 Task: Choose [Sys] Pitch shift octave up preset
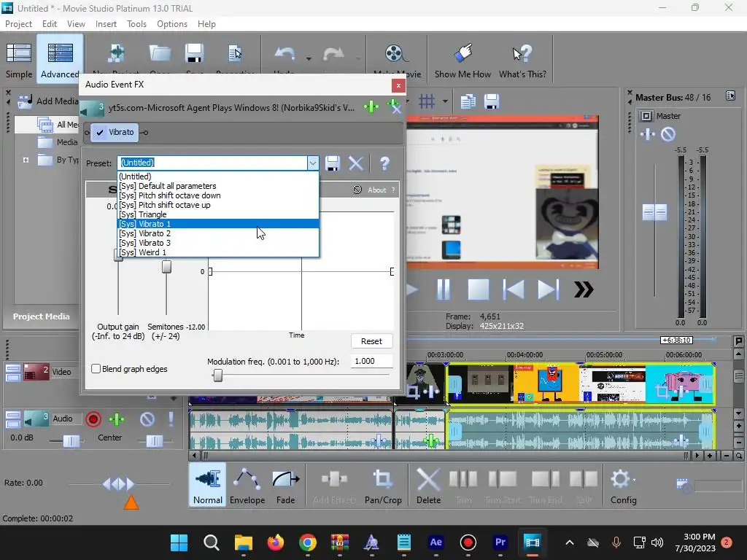(218, 205)
